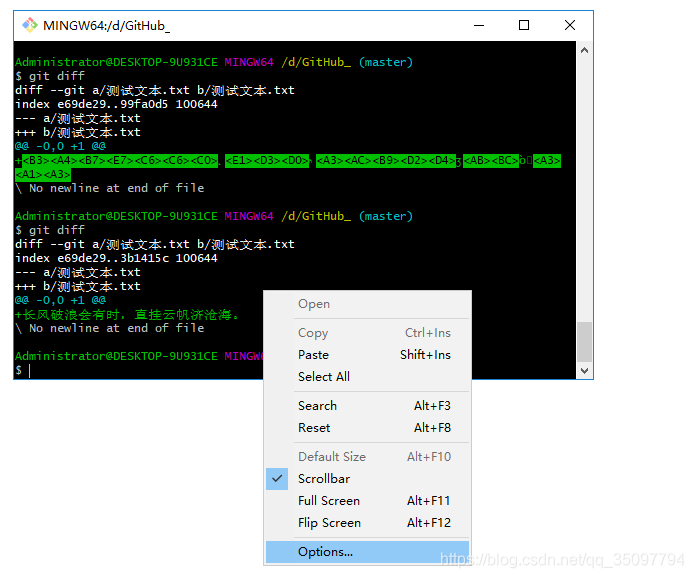Open the Options... menu entry
Image resolution: width=694 pixels, height=578 pixels.
coord(367,552)
